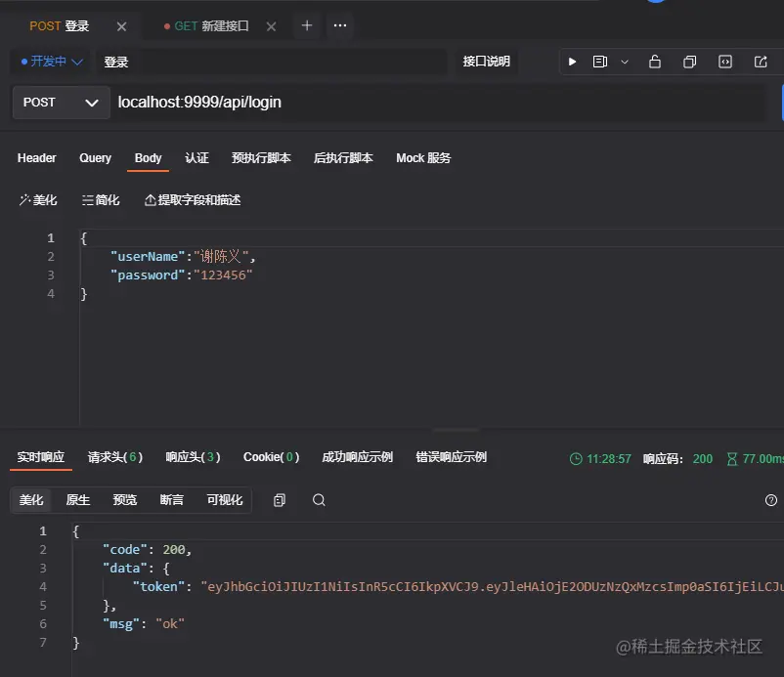This screenshot has width=784, height=677.
Task: Select the 实时响应 tab
Action: click(x=41, y=456)
